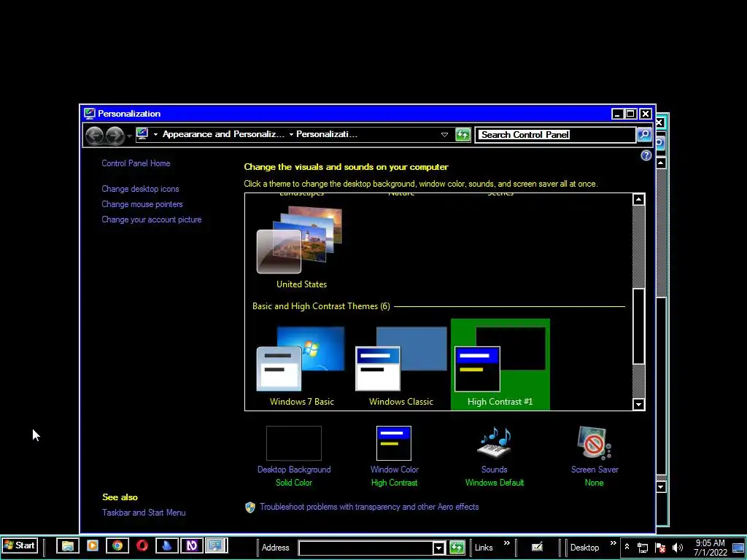Viewport: 747px width, 560px height.
Task: Click the theme list scroll down arrow
Action: (x=638, y=404)
